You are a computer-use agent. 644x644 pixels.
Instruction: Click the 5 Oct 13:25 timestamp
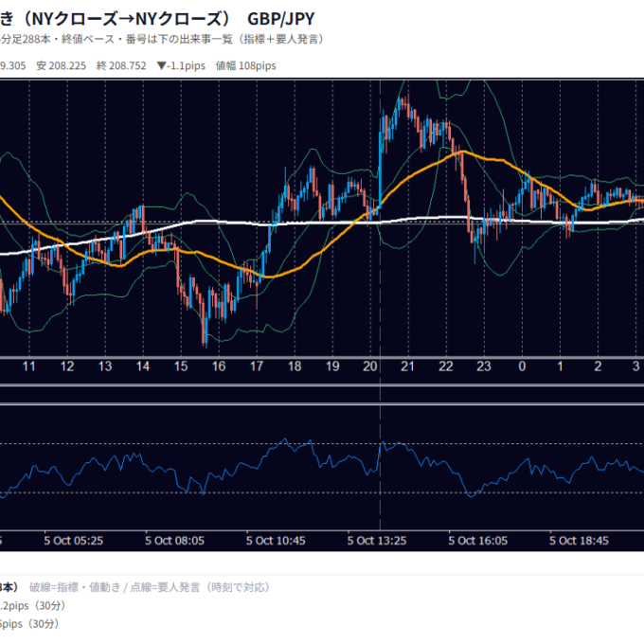point(377,541)
